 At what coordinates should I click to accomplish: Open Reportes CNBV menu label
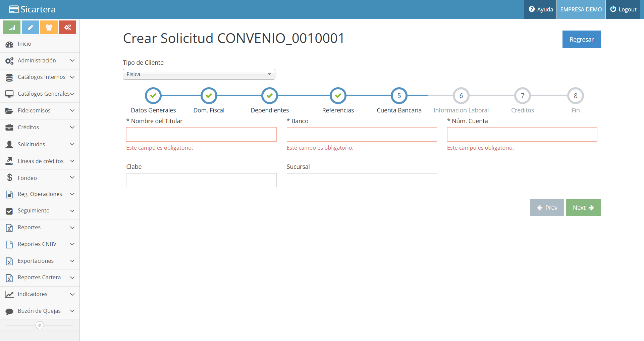tap(37, 244)
